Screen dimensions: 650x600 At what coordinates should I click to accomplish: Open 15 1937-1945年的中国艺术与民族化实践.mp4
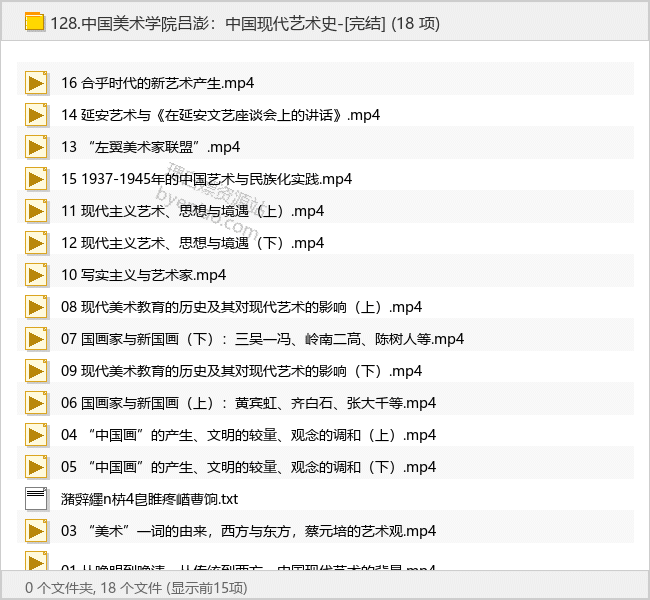[206, 179]
